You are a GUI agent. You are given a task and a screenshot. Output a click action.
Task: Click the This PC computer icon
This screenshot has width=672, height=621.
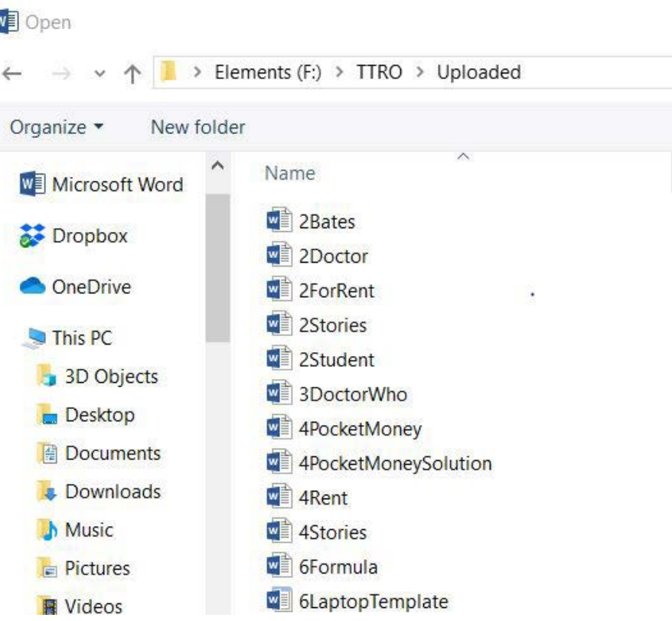35,338
